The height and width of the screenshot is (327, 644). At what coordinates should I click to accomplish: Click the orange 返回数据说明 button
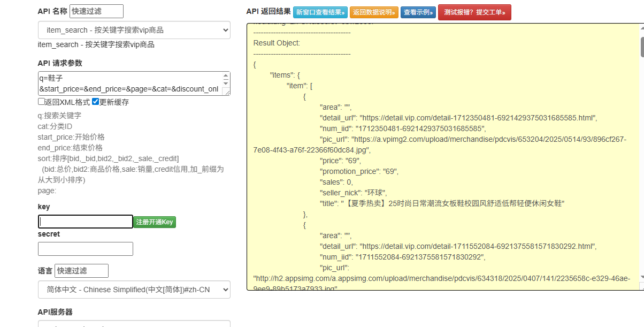374,12
